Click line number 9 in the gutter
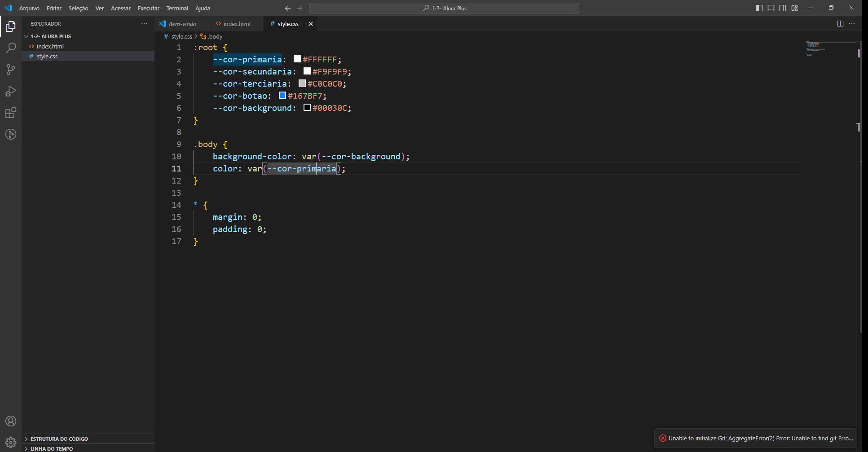 179,145
